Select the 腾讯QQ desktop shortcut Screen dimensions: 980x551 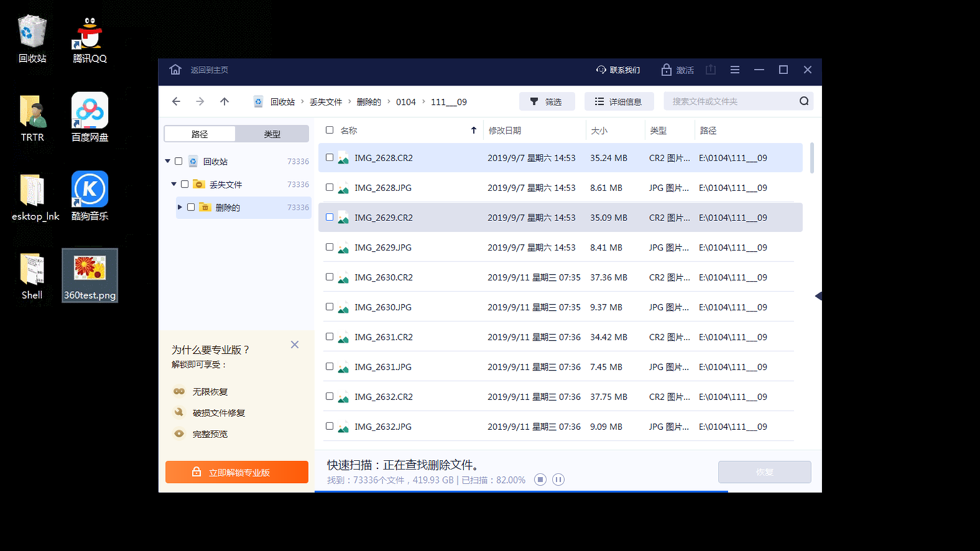90,39
